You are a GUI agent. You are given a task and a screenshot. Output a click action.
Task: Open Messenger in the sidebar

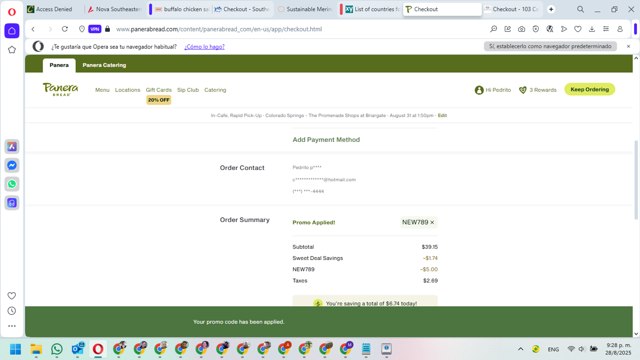[x=12, y=165]
